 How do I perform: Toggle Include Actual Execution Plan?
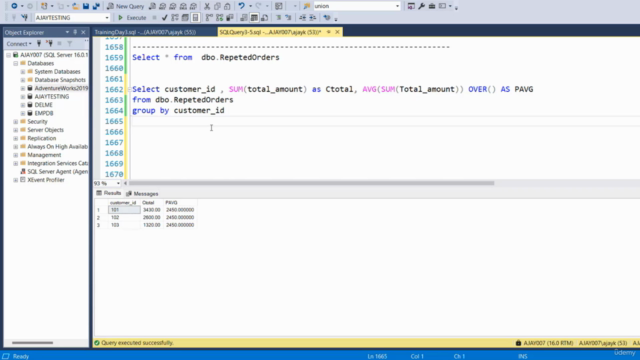[209, 18]
